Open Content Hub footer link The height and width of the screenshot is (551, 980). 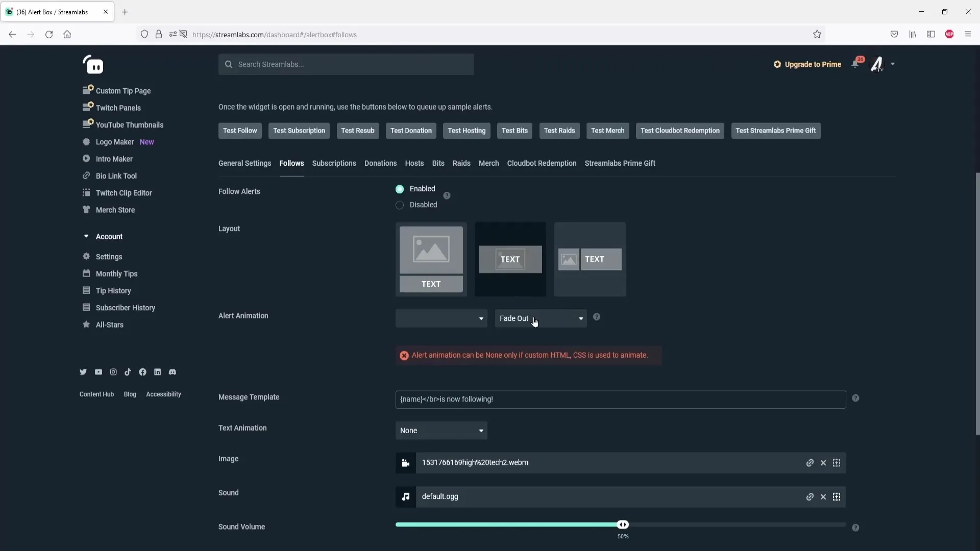pos(96,394)
